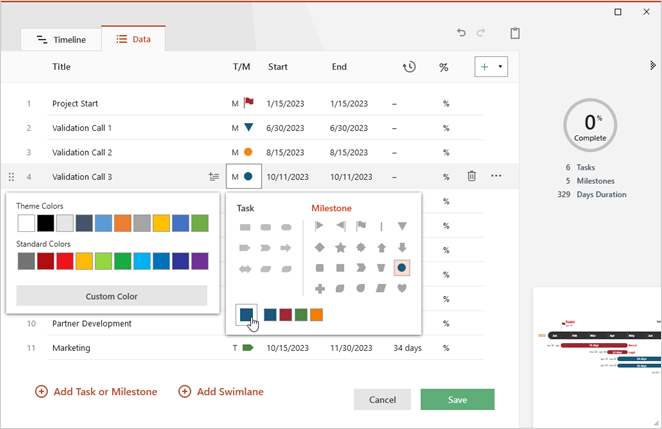Switch to the Timeline tab

60,40
